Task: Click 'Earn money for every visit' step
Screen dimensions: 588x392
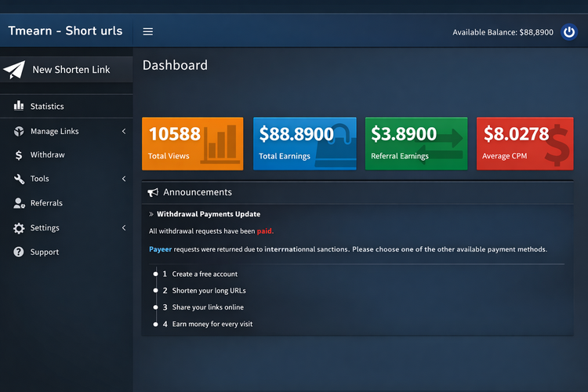Action: [212, 324]
